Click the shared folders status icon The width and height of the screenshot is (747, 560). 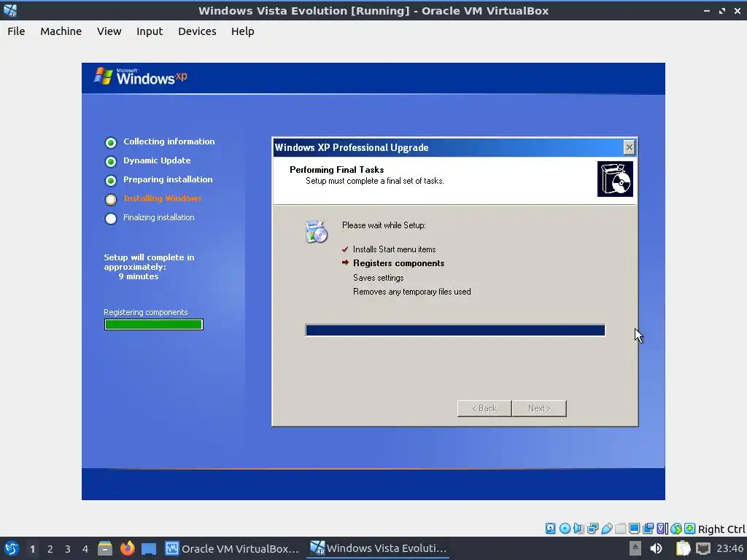(620, 528)
